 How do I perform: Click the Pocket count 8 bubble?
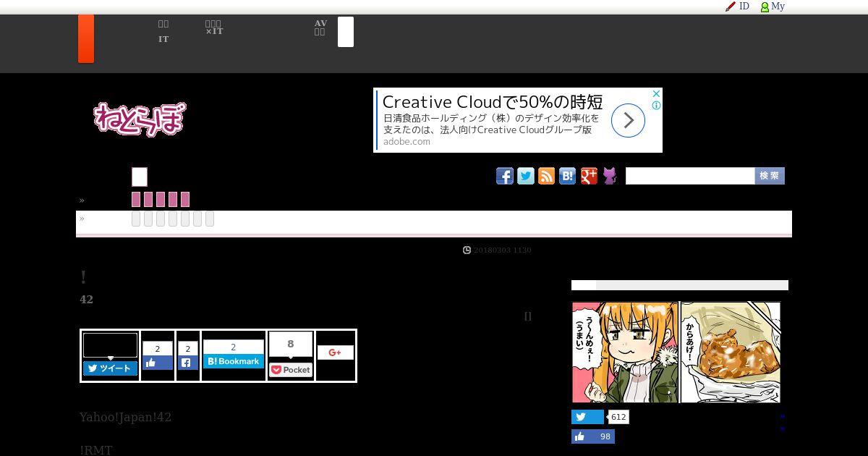pyautogui.click(x=291, y=345)
